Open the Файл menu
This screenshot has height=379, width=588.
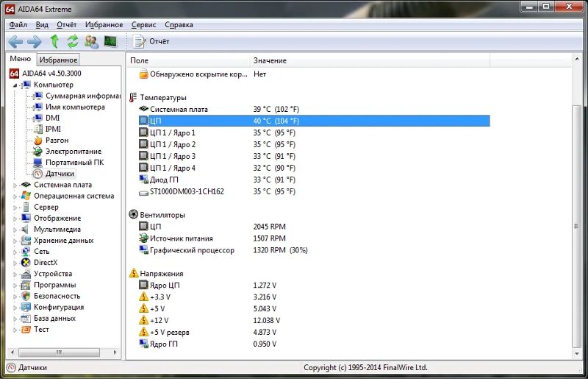click(x=18, y=25)
